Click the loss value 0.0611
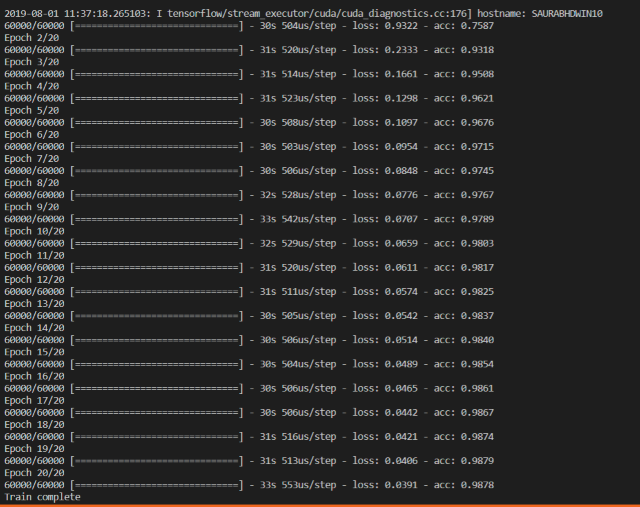 [x=401, y=267]
